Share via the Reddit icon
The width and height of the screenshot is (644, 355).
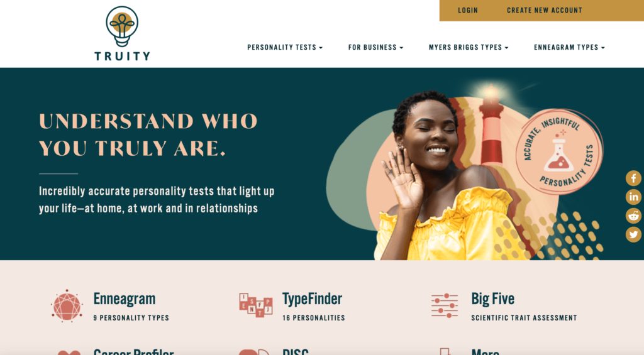[x=633, y=216]
